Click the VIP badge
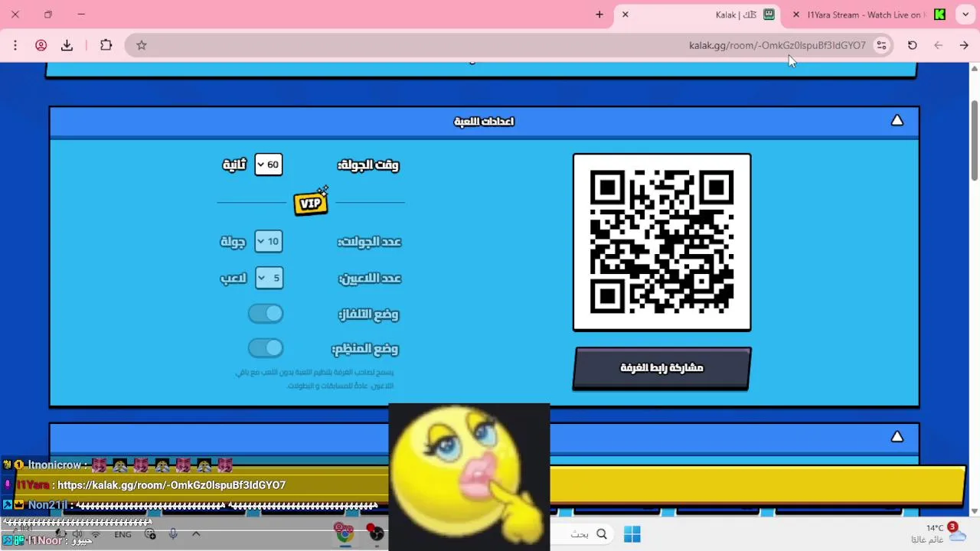This screenshot has width=980, height=551. pyautogui.click(x=311, y=202)
